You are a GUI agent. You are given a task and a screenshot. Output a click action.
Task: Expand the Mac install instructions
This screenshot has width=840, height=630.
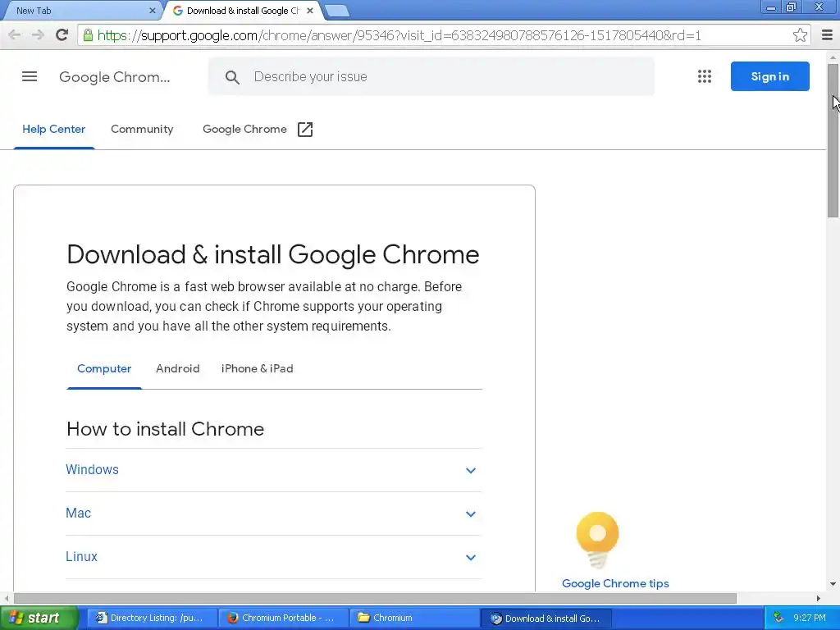(x=274, y=514)
